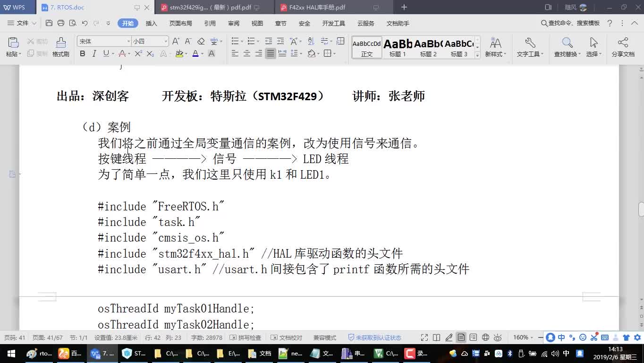
Task: Apply the 标题 1 style
Action: click(x=398, y=47)
